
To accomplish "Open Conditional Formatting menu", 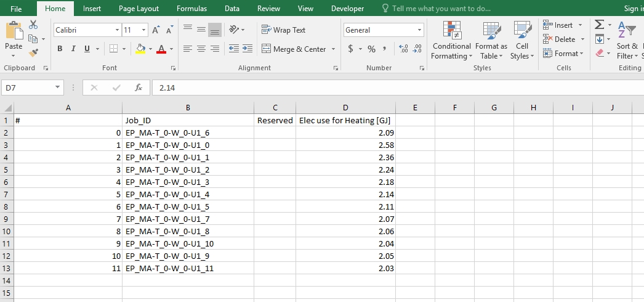I will (x=452, y=40).
